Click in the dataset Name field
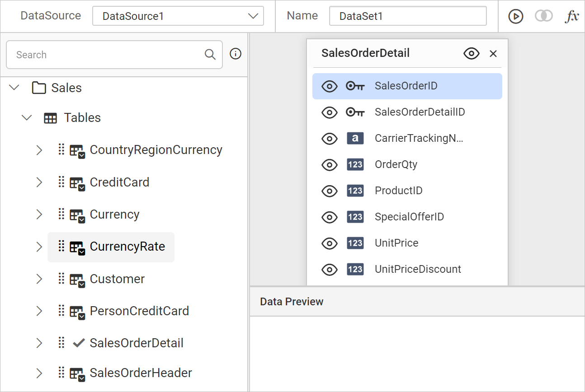This screenshot has width=585, height=392. coord(408,16)
